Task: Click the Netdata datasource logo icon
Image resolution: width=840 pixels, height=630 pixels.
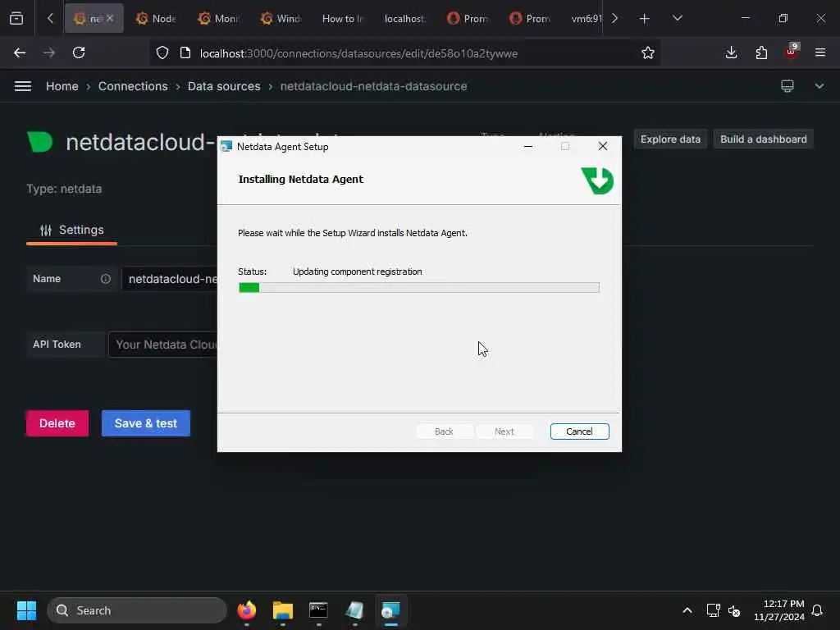Action: (40, 142)
